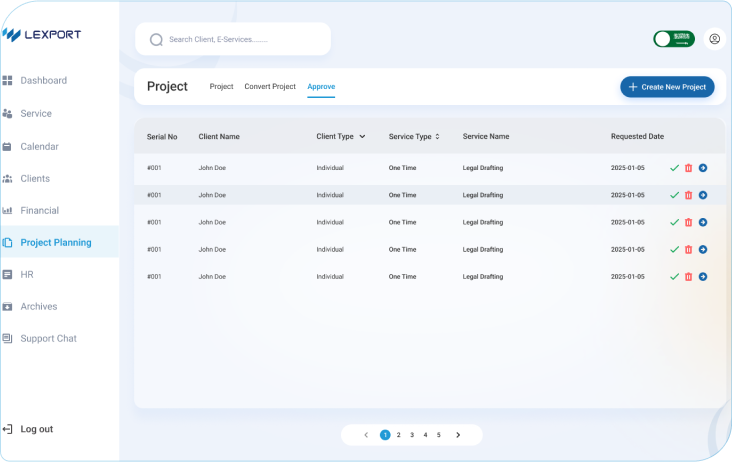Expand the Client Type column dropdown
The width and height of the screenshot is (733, 462).
coord(362,136)
